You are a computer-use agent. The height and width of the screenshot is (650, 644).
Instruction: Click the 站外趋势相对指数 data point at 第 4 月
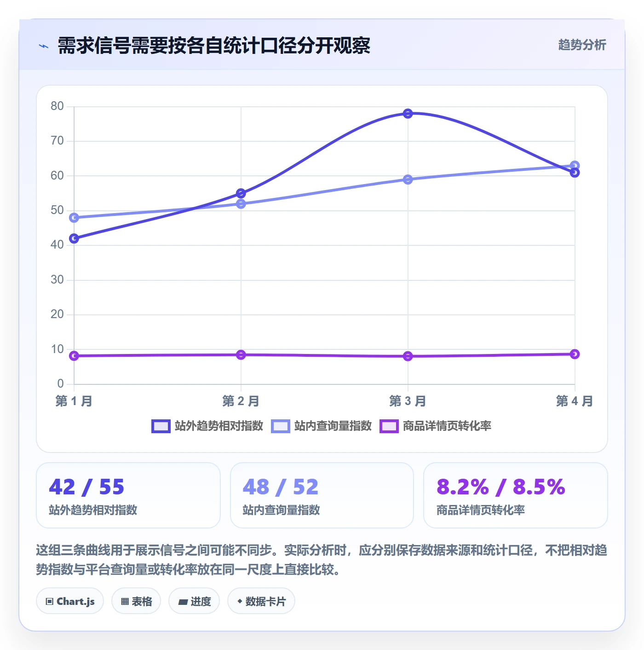[x=575, y=173]
